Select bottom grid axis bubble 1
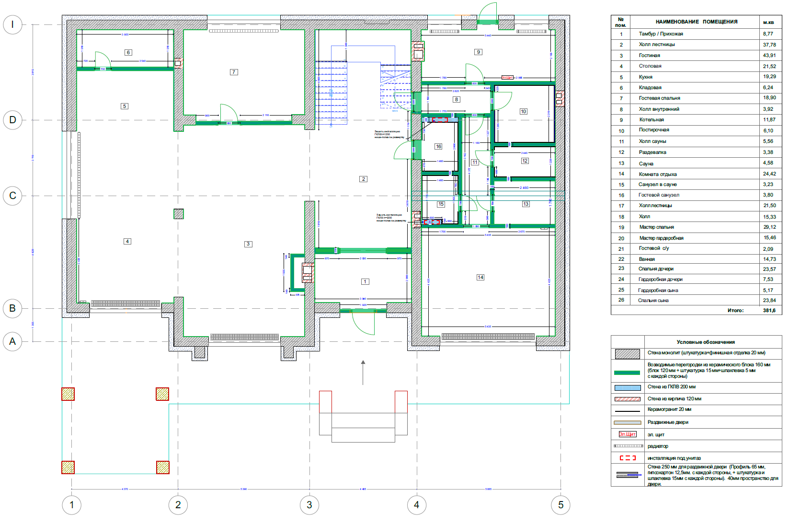 [72, 505]
